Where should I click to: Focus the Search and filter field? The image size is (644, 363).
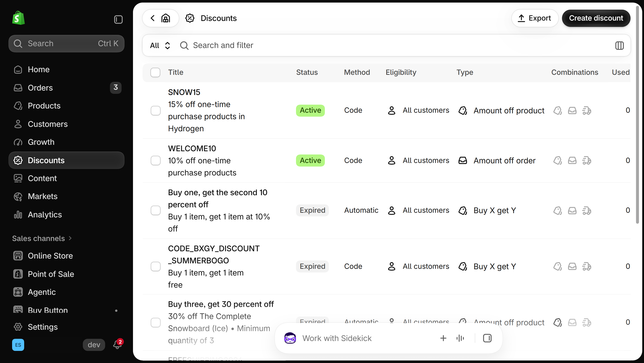click(395, 45)
